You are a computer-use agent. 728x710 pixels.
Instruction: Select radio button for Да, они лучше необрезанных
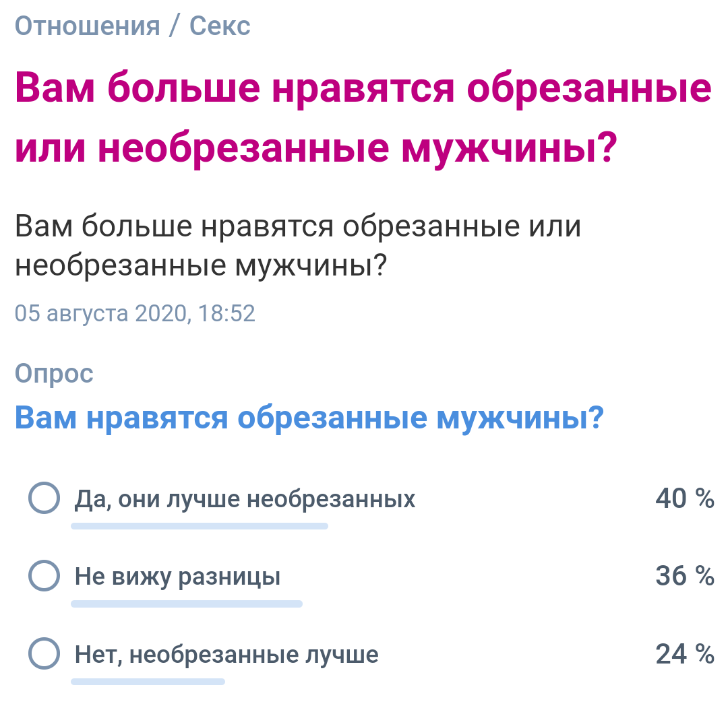pos(44,498)
